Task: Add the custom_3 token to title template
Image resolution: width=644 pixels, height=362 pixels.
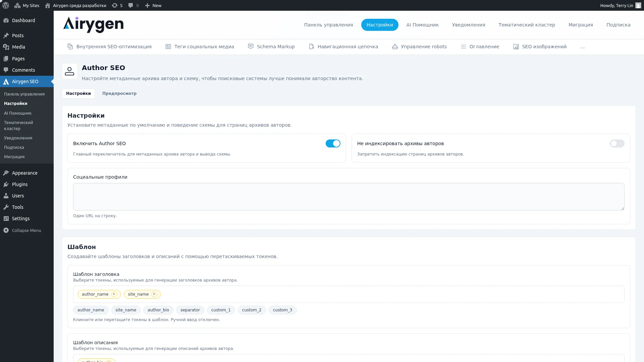Action: 282,310
